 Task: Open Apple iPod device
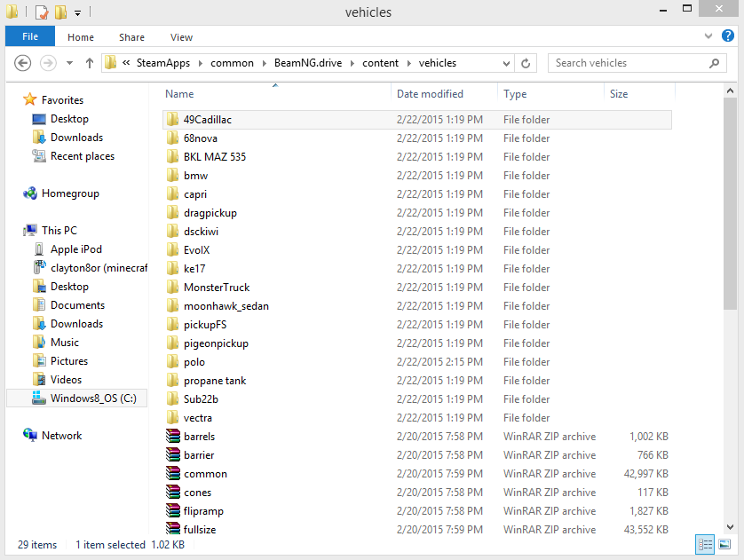[76, 249]
